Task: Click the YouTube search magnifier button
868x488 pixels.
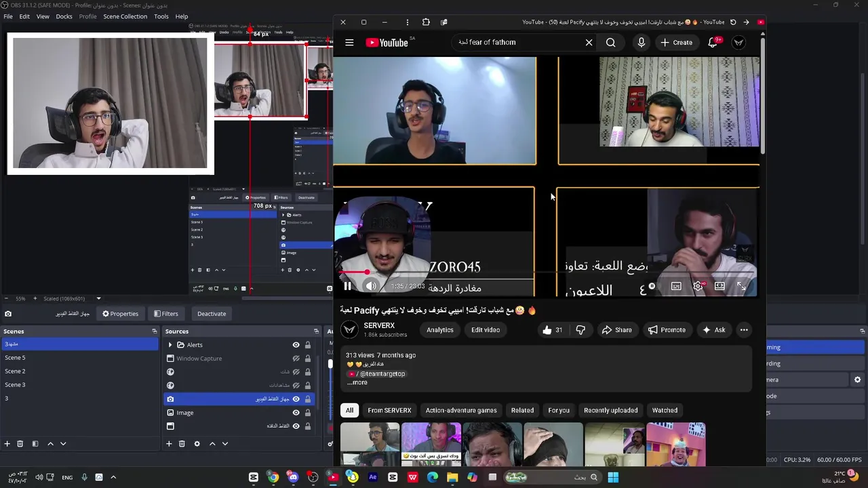Action: (x=611, y=43)
